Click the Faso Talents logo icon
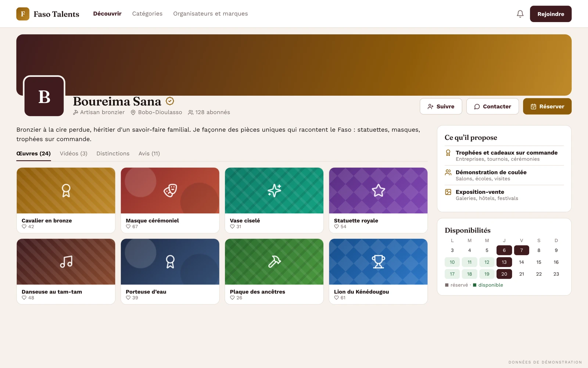The image size is (588, 368). pyautogui.click(x=23, y=14)
